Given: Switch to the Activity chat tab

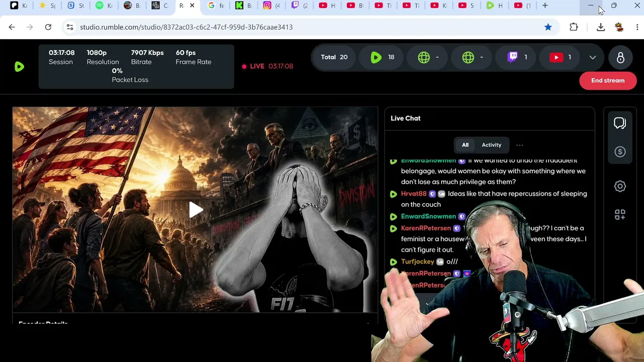Looking at the screenshot, I should pos(492,145).
